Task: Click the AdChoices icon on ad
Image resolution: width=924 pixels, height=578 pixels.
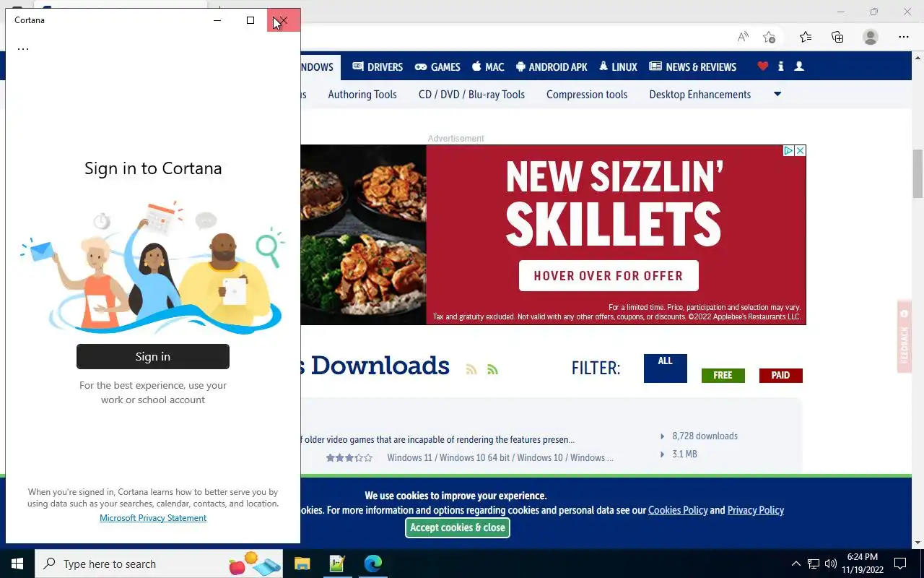Action: coord(789,151)
